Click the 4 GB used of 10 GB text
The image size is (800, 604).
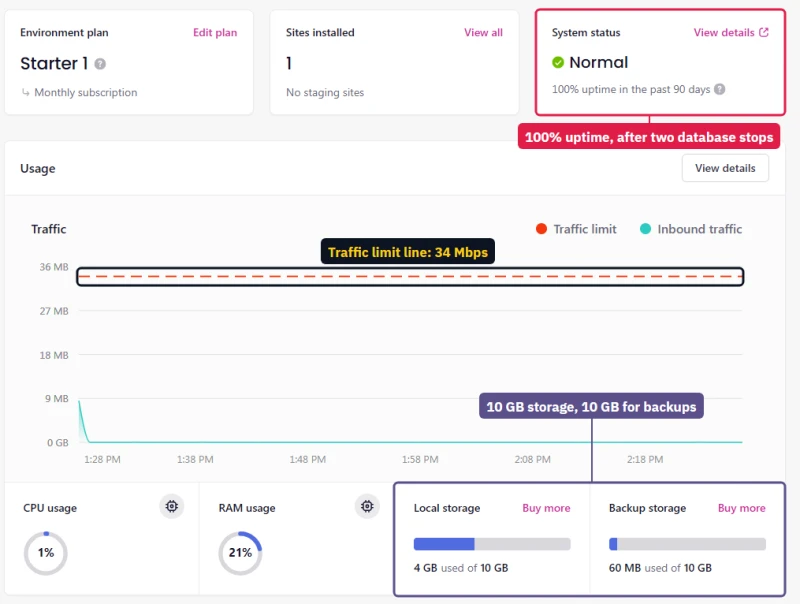point(461,568)
